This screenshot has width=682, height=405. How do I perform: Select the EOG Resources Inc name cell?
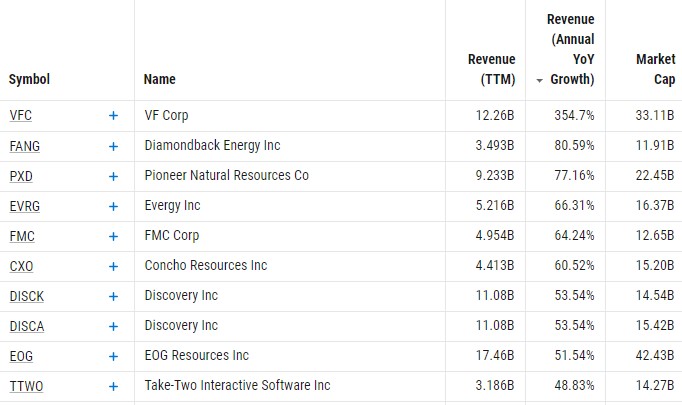click(x=197, y=355)
